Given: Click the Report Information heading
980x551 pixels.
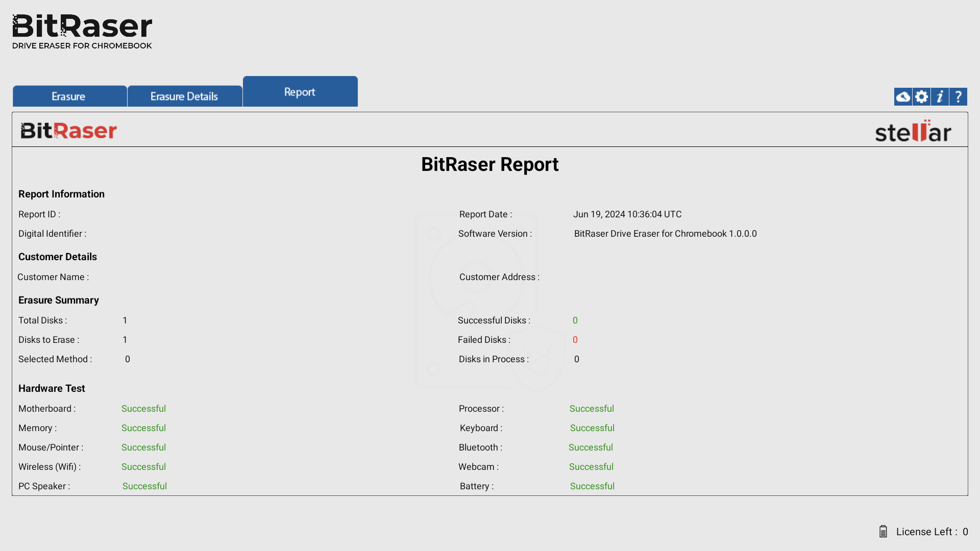Looking at the screenshot, I should click(61, 194).
